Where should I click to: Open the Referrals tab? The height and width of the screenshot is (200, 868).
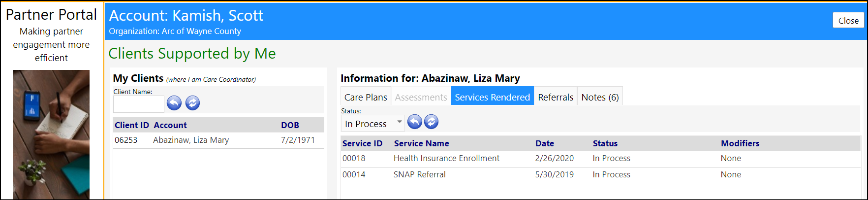click(x=556, y=97)
